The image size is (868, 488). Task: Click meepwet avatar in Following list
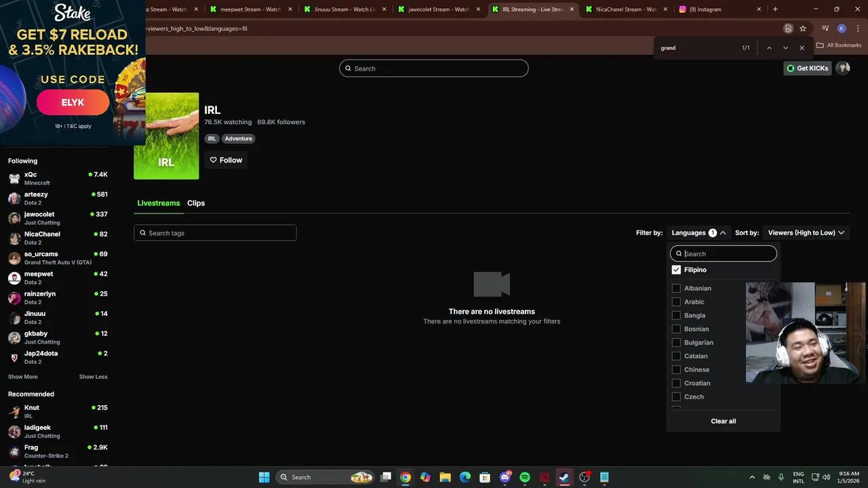(14, 278)
